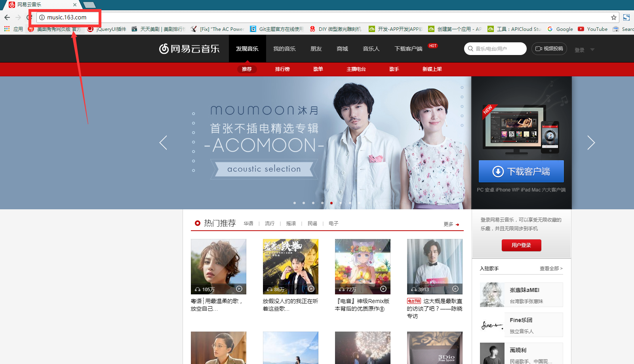Screen dimensions: 634x364
Task: Click the browser back arrow
Action: pyautogui.click(x=7, y=17)
